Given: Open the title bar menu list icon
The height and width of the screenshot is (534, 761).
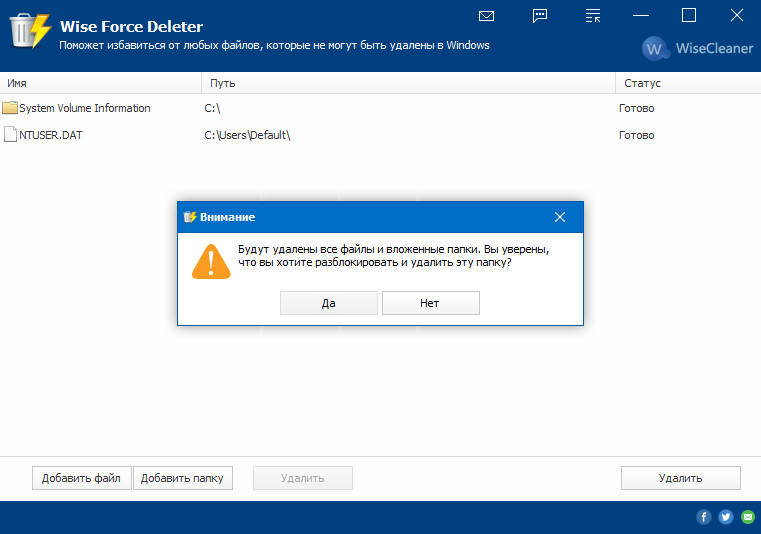Looking at the screenshot, I should [593, 16].
